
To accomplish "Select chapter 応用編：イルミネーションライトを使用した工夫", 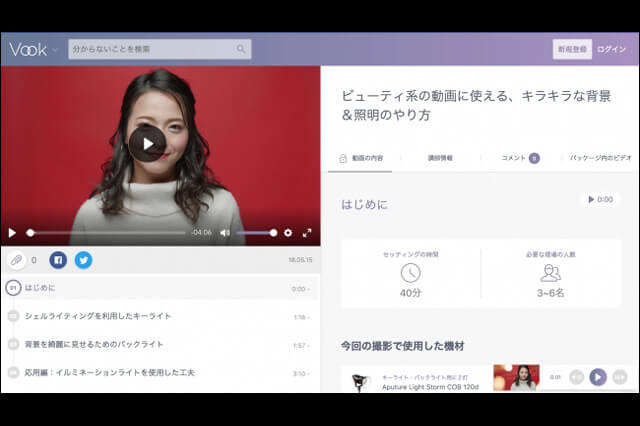I will [x=160, y=373].
